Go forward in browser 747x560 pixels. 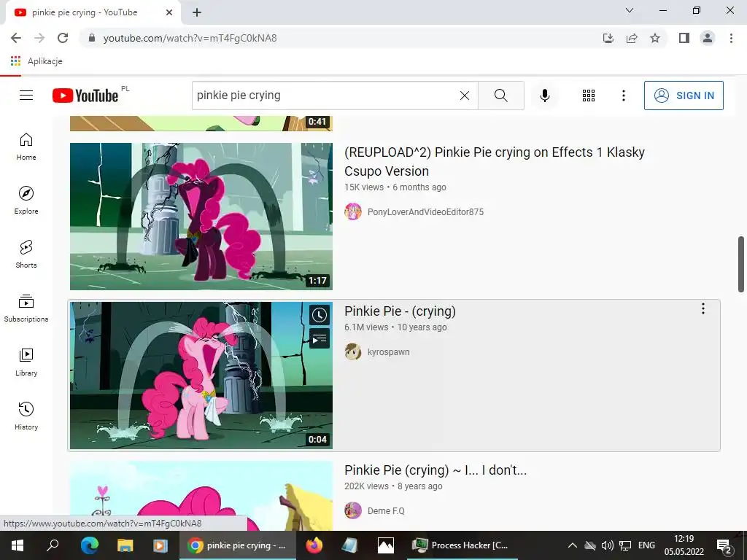[x=39, y=38]
